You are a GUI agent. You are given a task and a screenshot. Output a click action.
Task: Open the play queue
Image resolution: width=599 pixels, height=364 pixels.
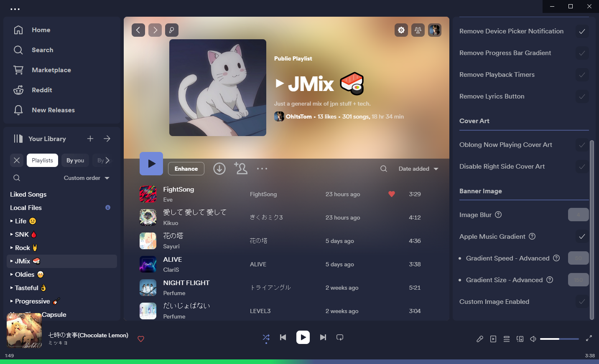tap(507, 339)
